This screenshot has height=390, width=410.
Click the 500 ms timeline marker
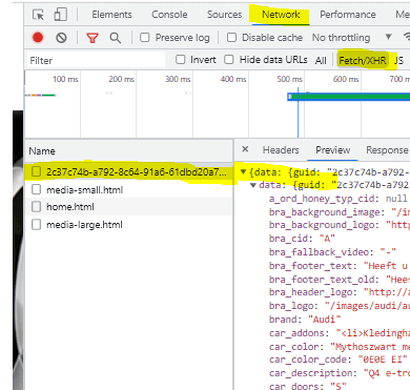pos(289,79)
